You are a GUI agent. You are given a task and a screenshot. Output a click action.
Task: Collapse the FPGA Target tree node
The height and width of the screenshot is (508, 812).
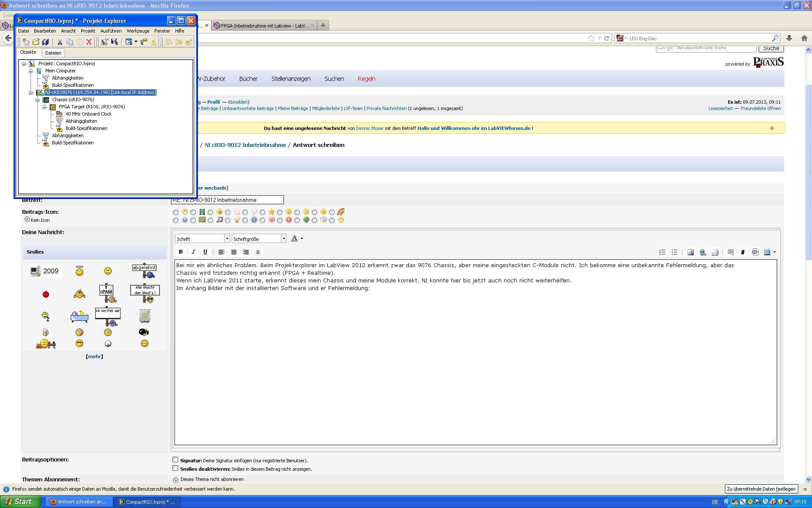(44, 107)
